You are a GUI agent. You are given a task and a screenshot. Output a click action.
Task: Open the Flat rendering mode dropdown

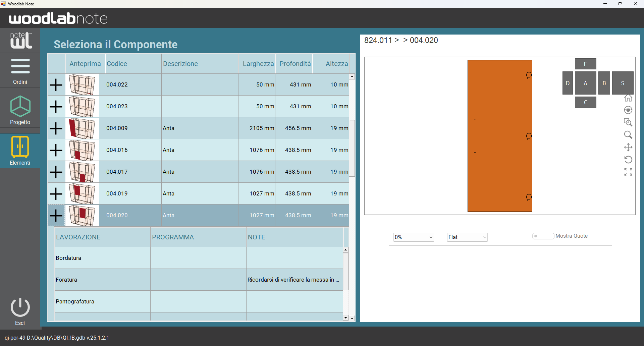click(x=467, y=237)
